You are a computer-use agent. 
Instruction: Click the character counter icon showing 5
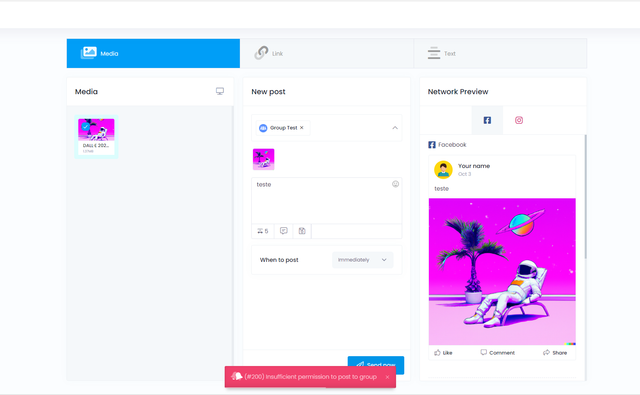[263, 231]
